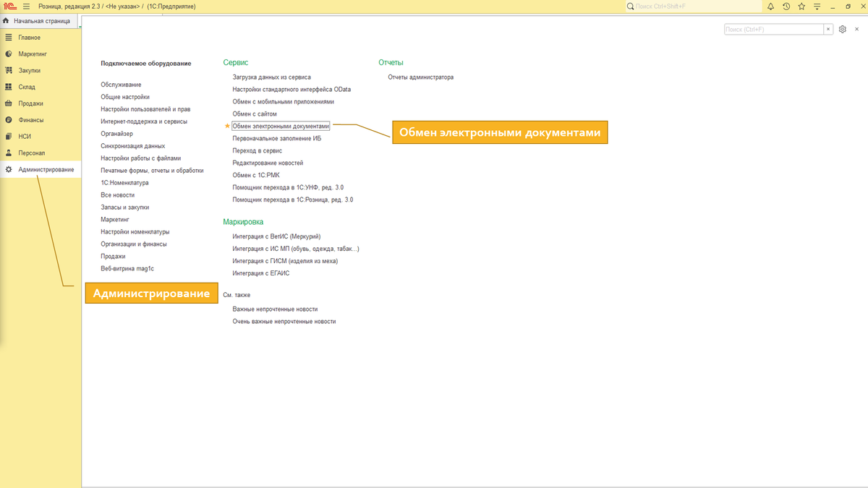Screen dimensions: 868x488
Task: Open Настройки номенклатуры
Action: pyautogui.click(x=135, y=232)
